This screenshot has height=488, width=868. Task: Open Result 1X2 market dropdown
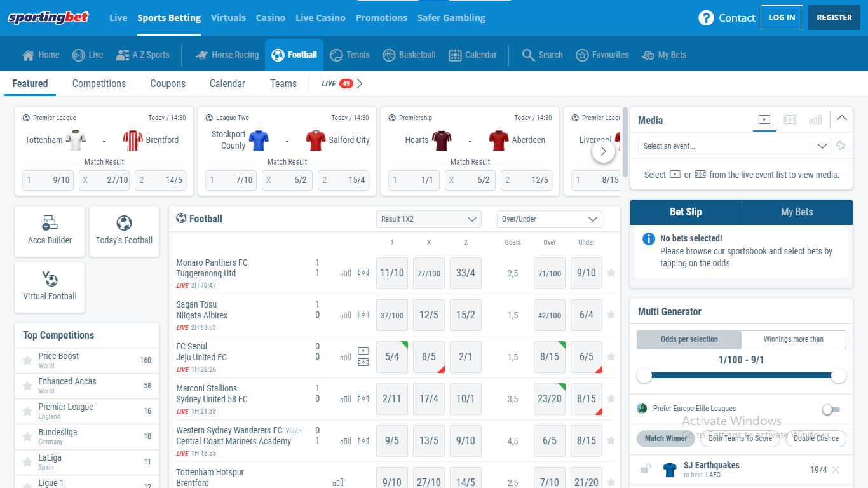[429, 219]
